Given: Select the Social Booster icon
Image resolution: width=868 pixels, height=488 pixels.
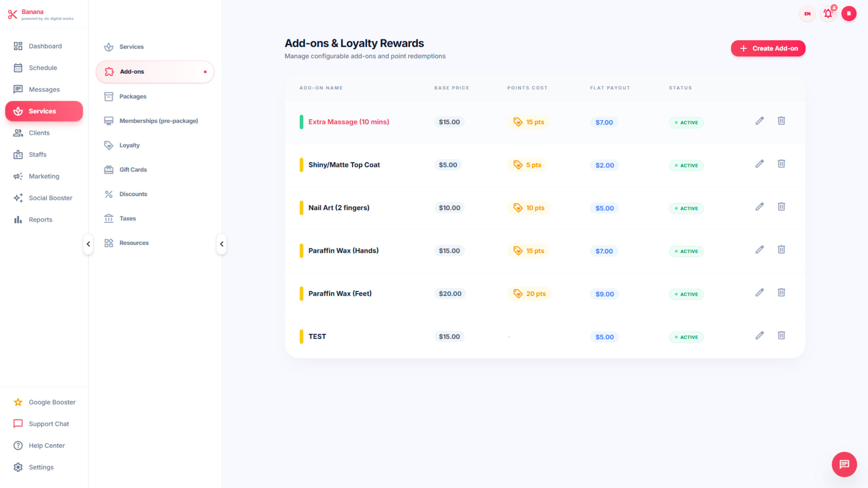Looking at the screenshot, I should click(18, 198).
